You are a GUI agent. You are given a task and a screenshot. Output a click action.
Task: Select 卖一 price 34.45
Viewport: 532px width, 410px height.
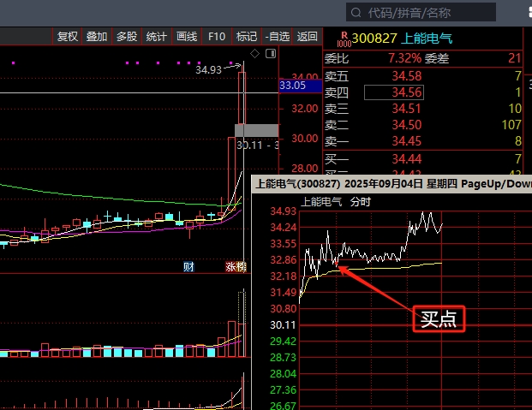[x=406, y=141]
